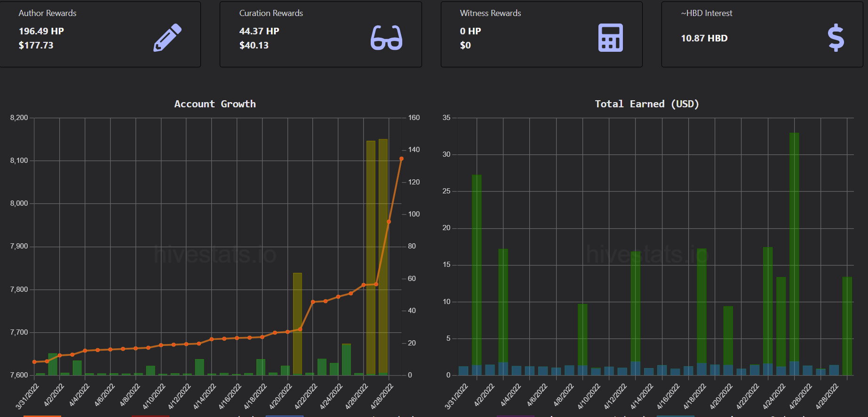The height and width of the screenshot is (417, 868).
Task: Click the Witness Rewards calculator icon
Action: click(610, 38)
